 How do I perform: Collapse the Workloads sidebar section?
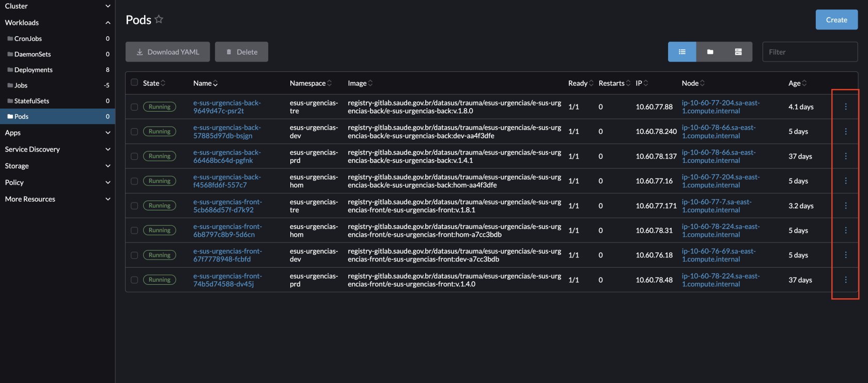pos(107,23)
